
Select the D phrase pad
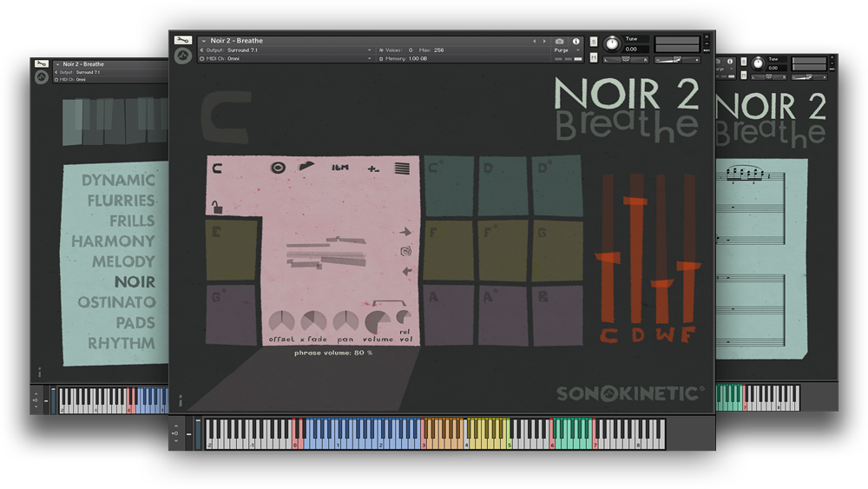point(503,186)
